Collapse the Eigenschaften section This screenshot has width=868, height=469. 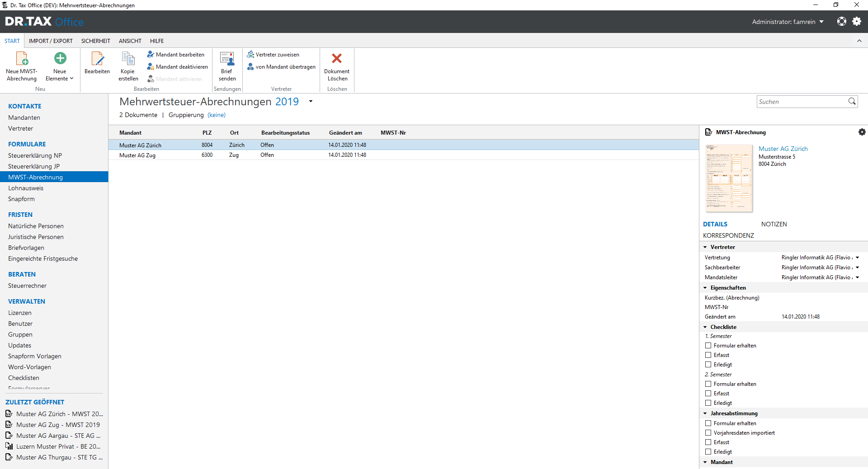click(705, 288)
